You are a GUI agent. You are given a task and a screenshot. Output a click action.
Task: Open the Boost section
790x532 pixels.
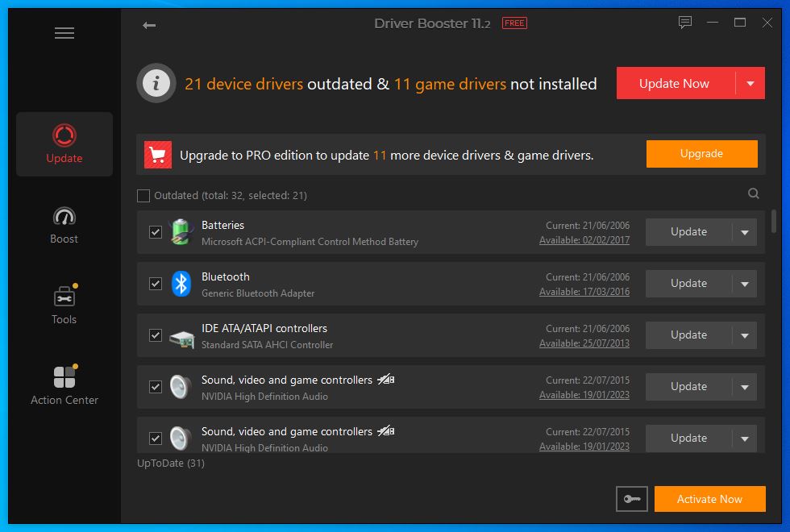[64, 225]
